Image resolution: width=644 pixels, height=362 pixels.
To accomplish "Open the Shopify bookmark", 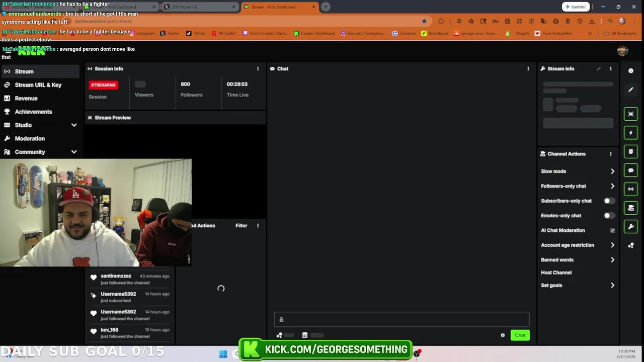I will pyautogui.click(x=518, y=34).
